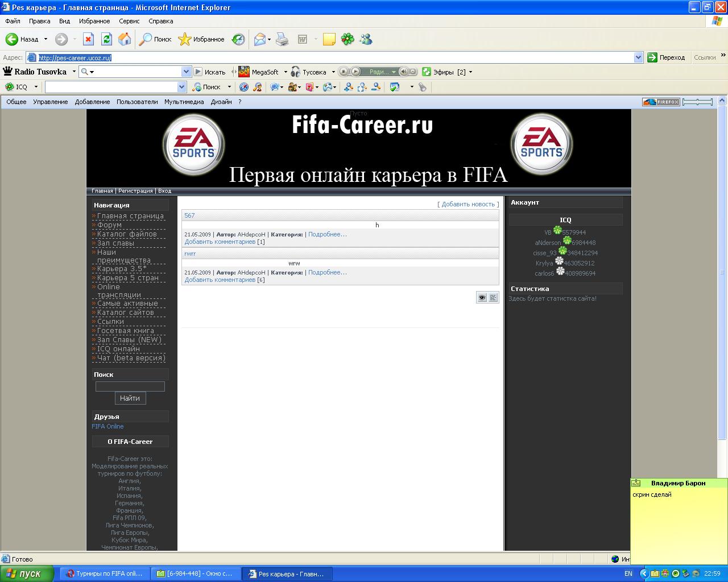
Task: Open the Справка menu
Action: point(161,21)
